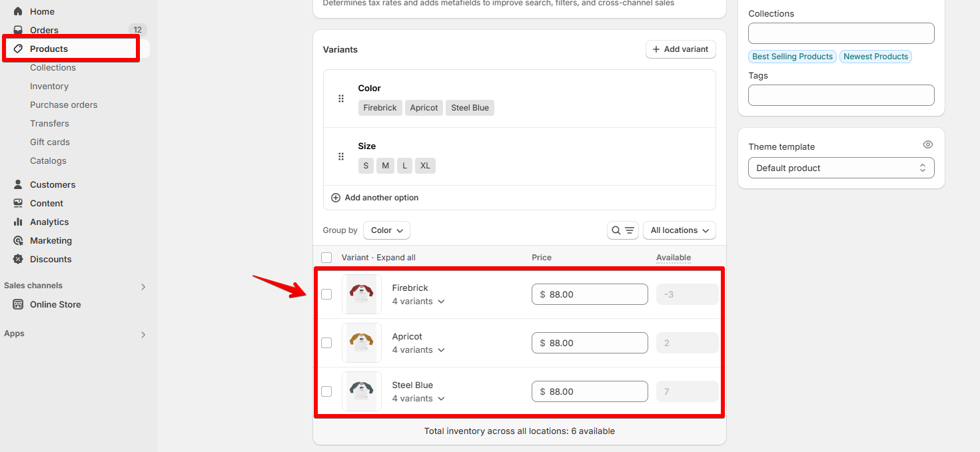Expand the Sales channels section chevron
Screen dimensions: 980x452
[x=143, y=287]
